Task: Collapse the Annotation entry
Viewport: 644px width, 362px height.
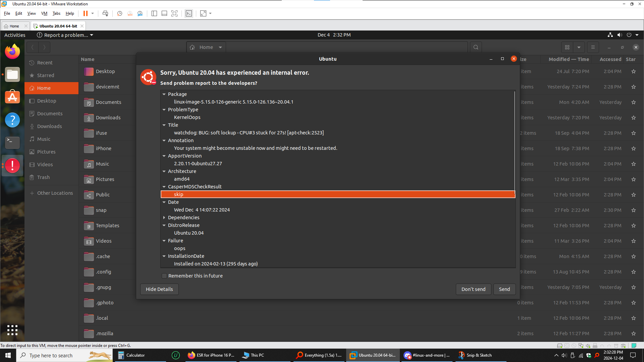Action: tap(164, 140)
